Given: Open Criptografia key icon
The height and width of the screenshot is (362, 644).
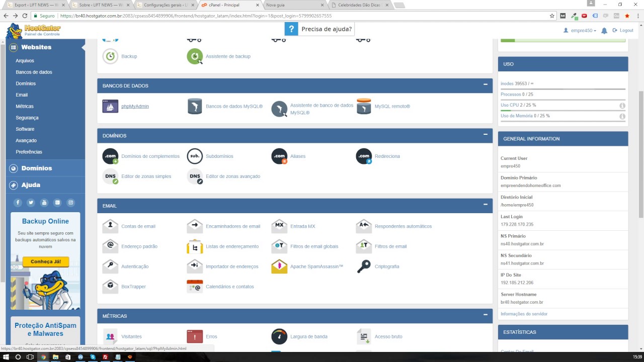Looking at the screenshot, I should point(364,266).
